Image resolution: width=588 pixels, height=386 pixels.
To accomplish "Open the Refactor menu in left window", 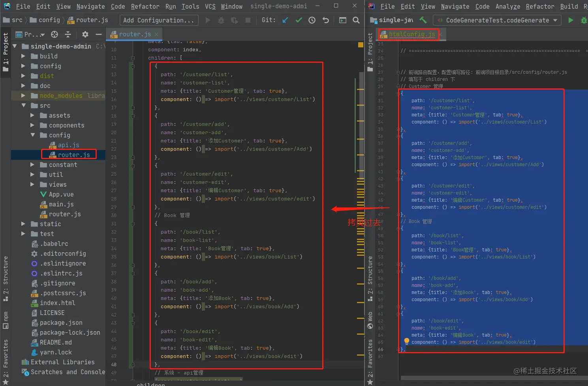I will pyautogui.click(x=145, y=6).
